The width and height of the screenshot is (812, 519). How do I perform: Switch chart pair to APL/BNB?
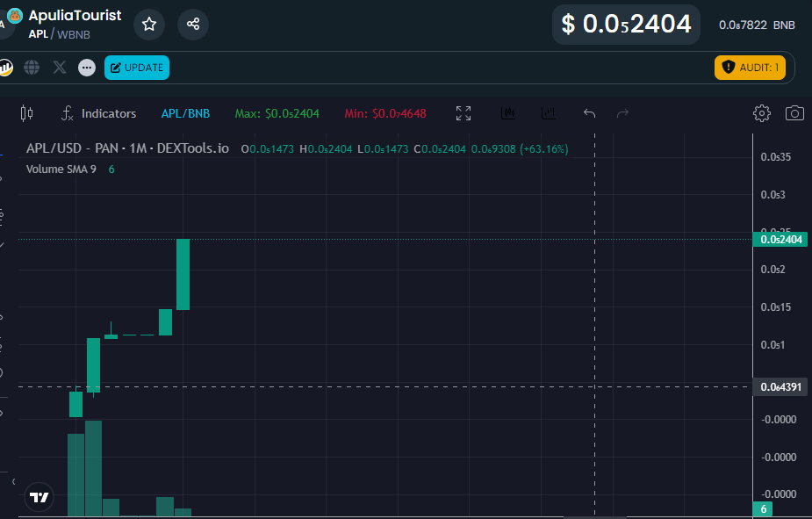(x=185, y=113)
